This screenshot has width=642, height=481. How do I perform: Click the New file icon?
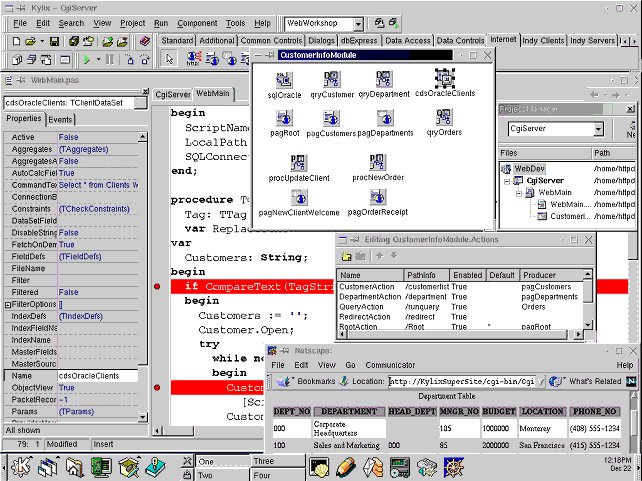(x=16, y=41)
